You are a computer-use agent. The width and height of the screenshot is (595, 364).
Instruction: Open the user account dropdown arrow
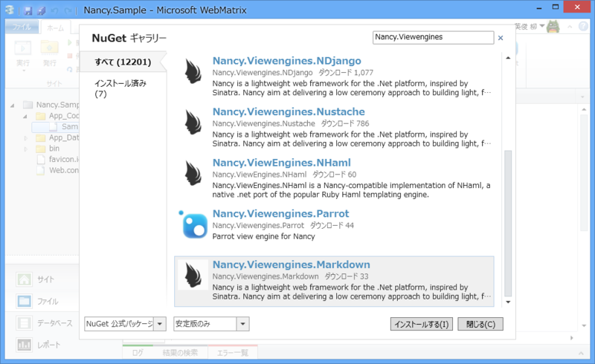point(542,26)
